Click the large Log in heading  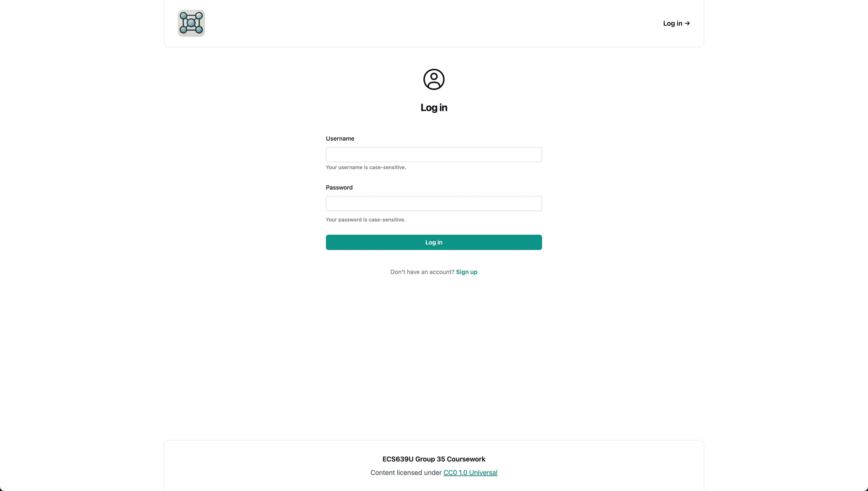click(434, 108)
